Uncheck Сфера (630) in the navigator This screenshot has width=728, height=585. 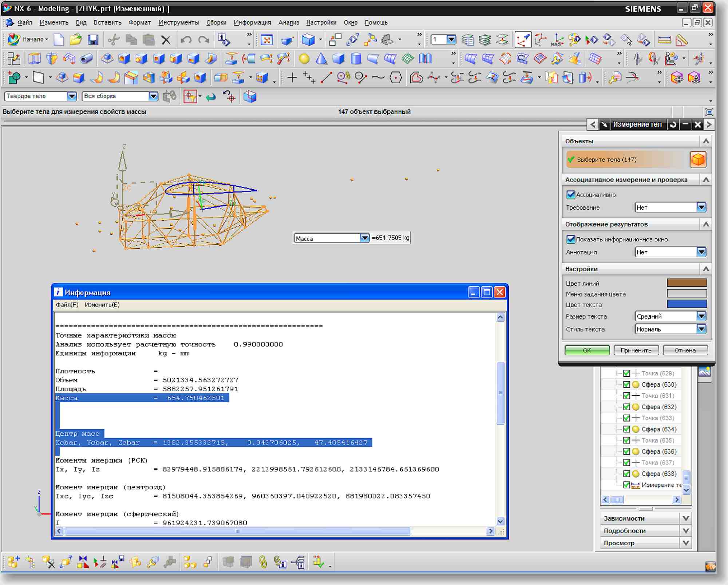click(x=626, y=384)
